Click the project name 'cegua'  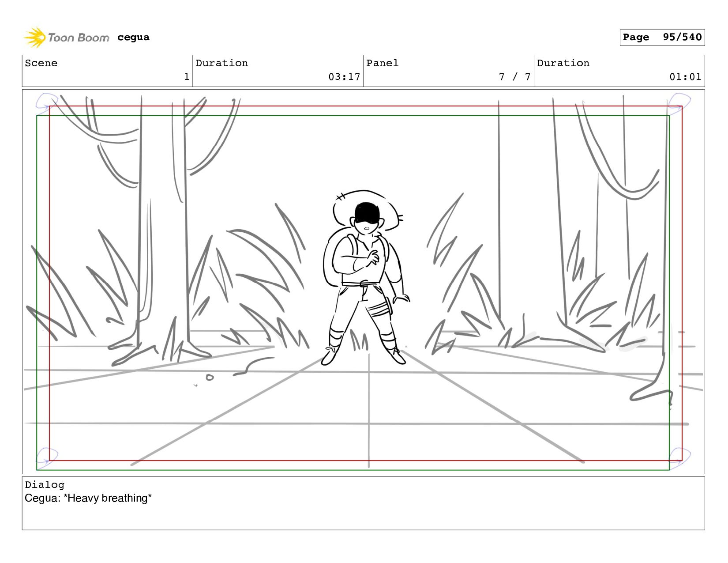point(133,38)
